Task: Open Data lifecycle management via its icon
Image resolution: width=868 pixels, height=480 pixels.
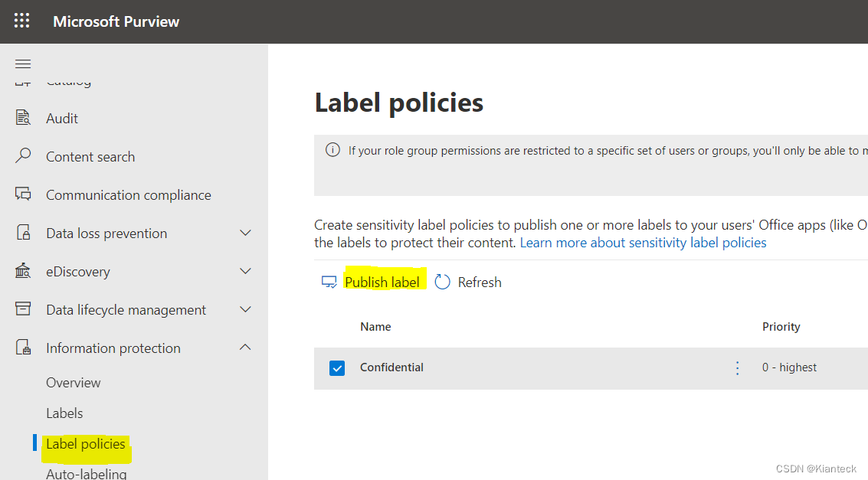Action: (x=23, y=309)
